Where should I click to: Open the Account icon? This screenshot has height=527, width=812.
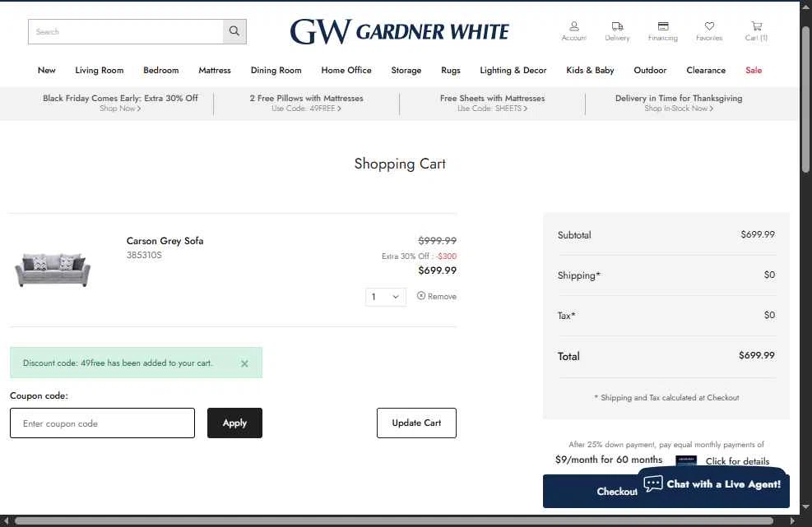tap(573, 31)
